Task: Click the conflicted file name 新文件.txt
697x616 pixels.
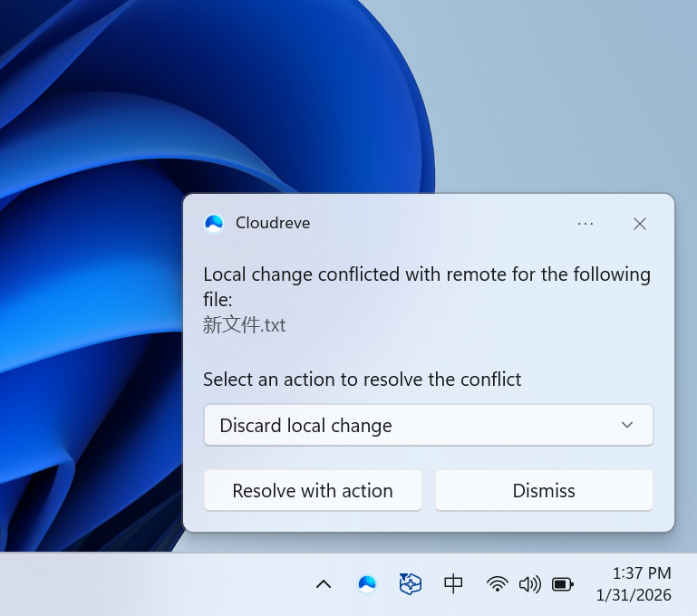Action: coord(245,325)
